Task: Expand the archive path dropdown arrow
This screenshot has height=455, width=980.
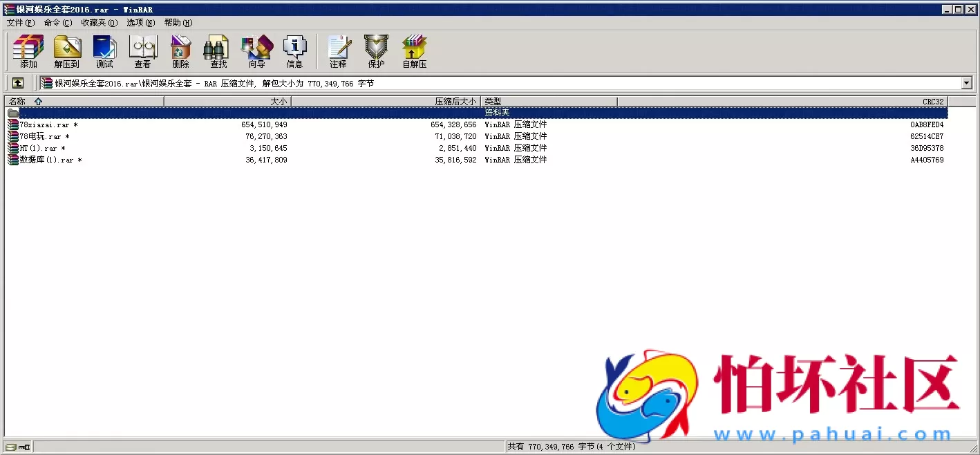Action: 966,83
